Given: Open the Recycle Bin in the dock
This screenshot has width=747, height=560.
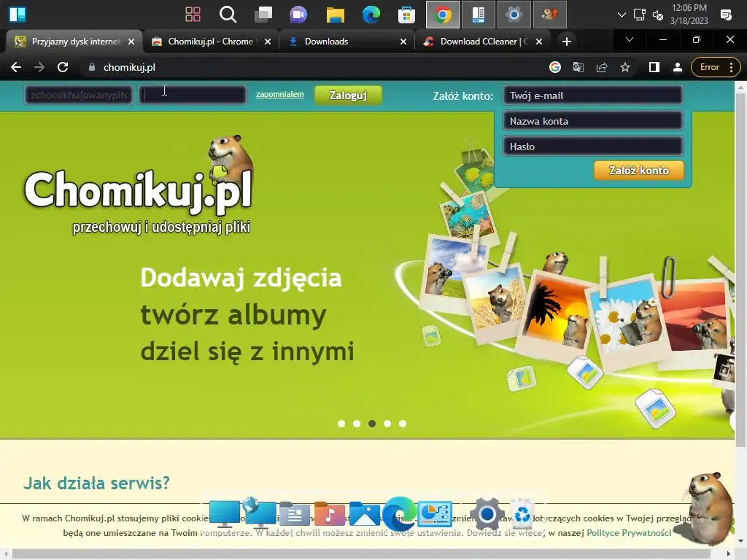Looking at the screenshot, I should coord(522,514).
